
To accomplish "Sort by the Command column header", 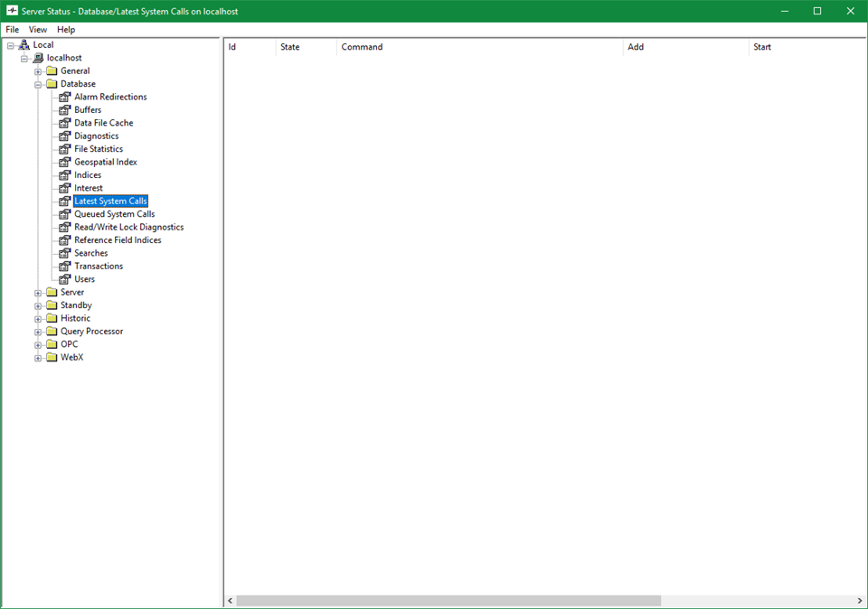I will point(362,47).
